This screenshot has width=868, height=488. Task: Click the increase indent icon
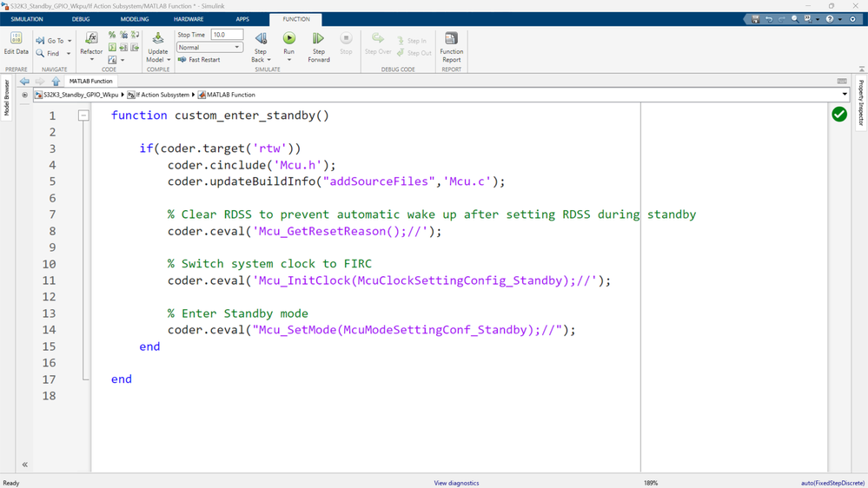[x=123, y=47]
